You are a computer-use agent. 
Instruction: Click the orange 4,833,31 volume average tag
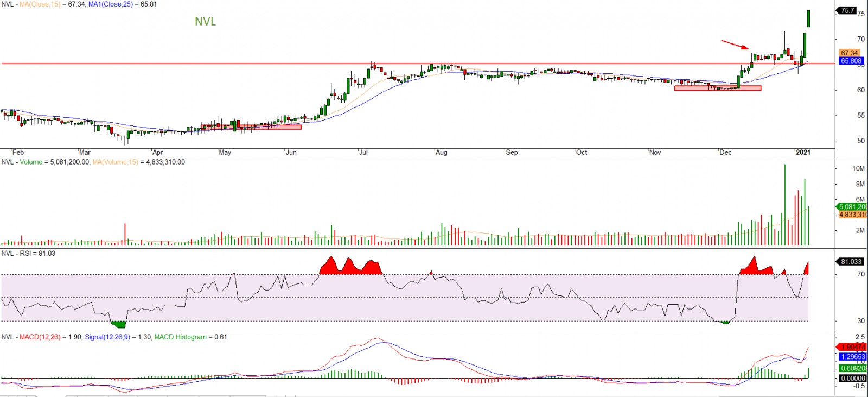[852, 215]
